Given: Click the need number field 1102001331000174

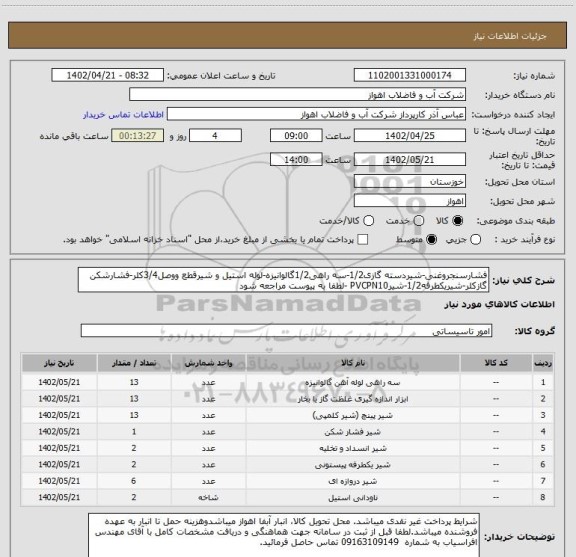Looking at the screenshot, I should click(410, 75).
